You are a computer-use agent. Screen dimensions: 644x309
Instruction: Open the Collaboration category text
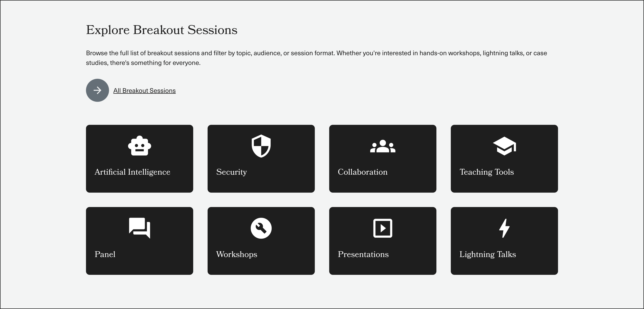pyautogui.click(x=362, y=172)
